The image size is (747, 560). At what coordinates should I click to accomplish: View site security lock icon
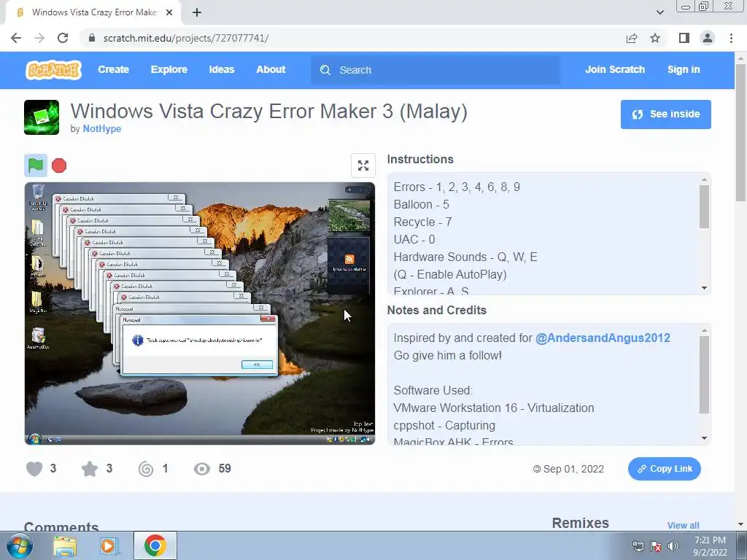(92, 38)
